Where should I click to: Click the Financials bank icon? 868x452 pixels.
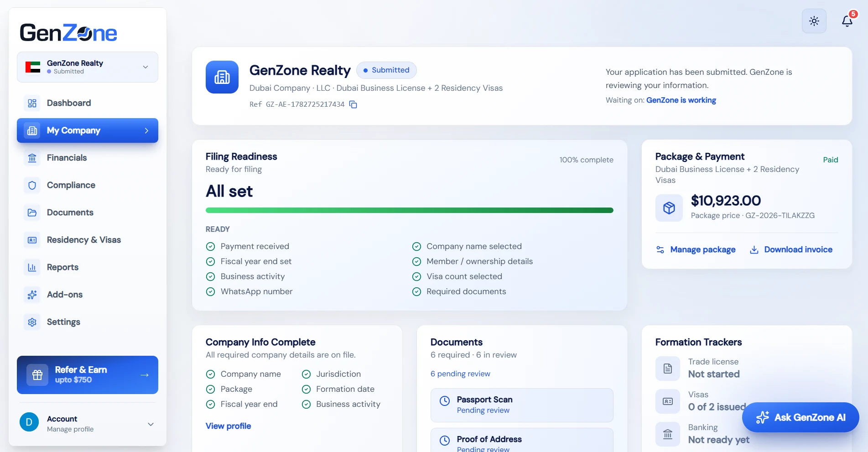pyautogui.click(x=32, y=158)
